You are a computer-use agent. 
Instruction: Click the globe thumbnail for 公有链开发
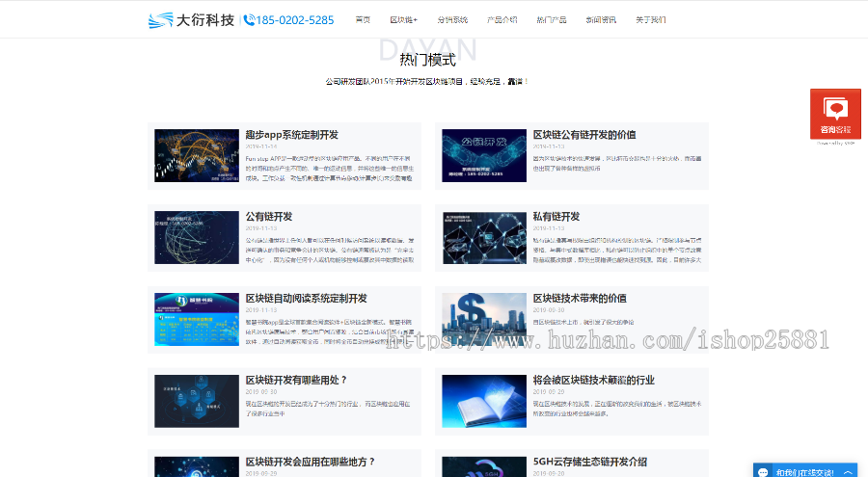(x=197, y=237)
